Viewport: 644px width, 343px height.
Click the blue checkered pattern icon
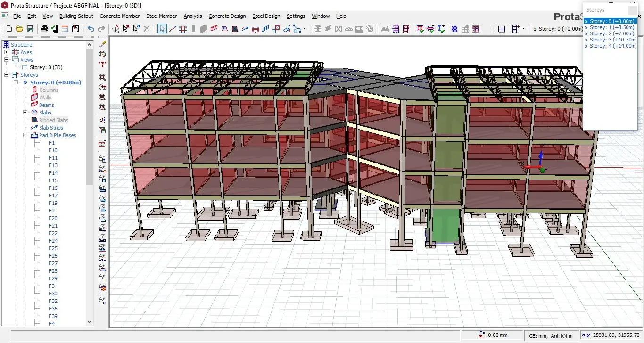454,29
